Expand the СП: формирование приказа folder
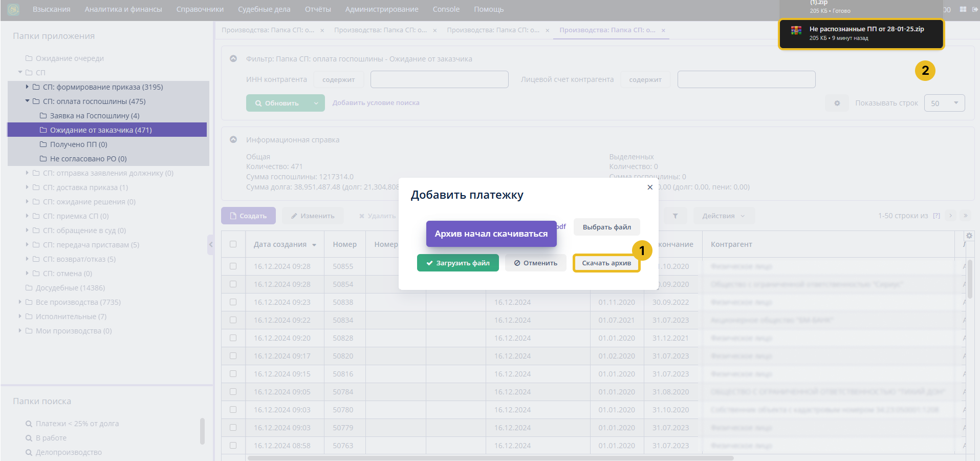 28,87
